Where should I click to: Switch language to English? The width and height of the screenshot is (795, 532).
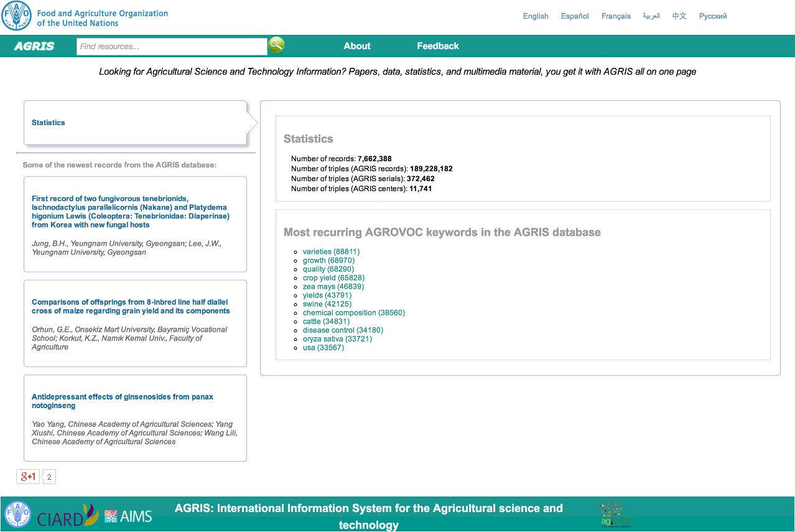click(536, 16)
